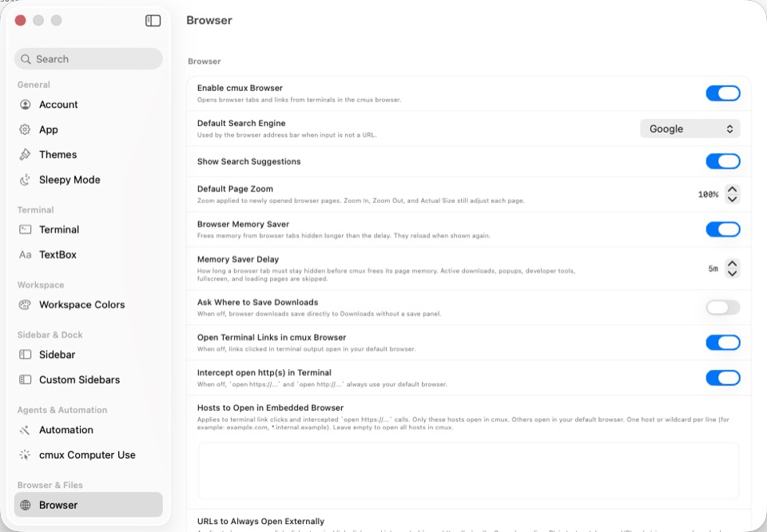The image size is (767, 532).
Task: Toggle the sidebar visibility icon
Action: [x=153, y=21]
